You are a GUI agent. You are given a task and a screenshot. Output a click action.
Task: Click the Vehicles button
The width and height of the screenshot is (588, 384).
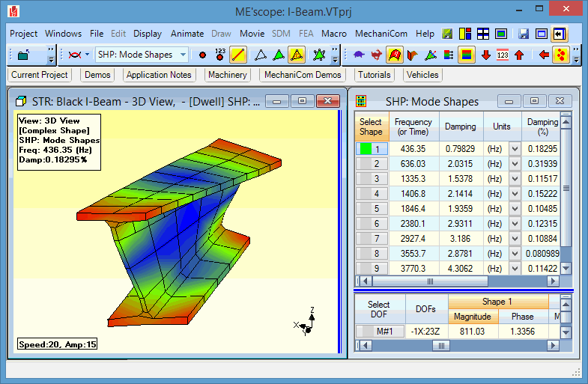[x=422, y=75]
